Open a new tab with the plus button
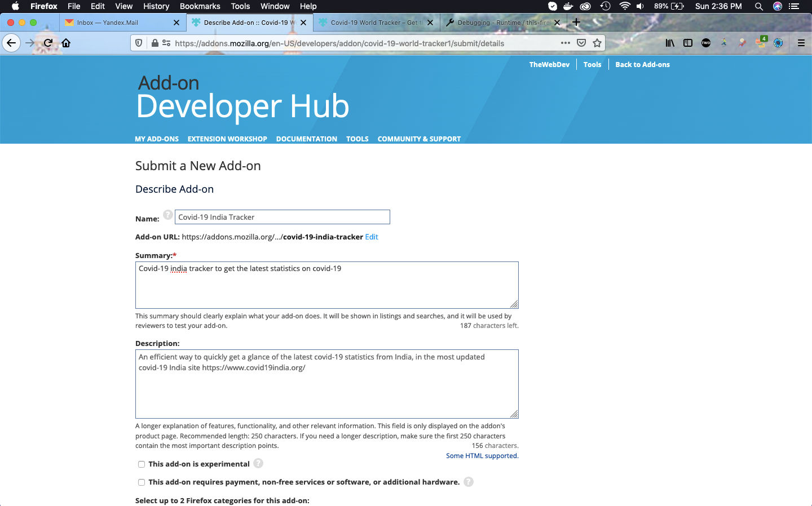 tap(576, 23)
